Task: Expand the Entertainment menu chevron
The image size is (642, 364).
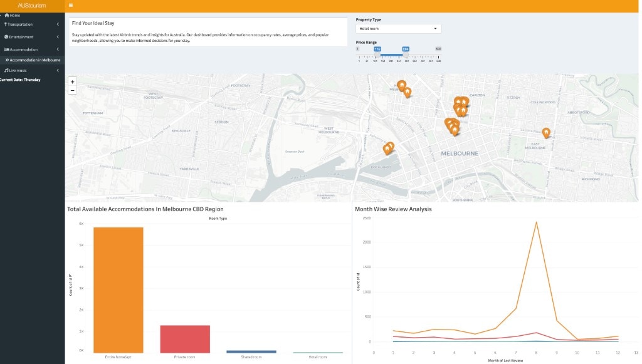Action: click(58, 37)
